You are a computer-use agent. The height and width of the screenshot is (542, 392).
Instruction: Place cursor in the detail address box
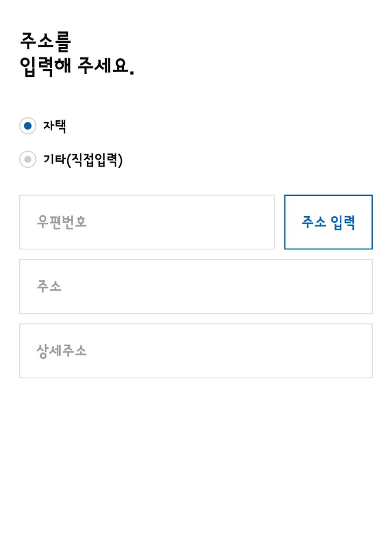point(196,351)
